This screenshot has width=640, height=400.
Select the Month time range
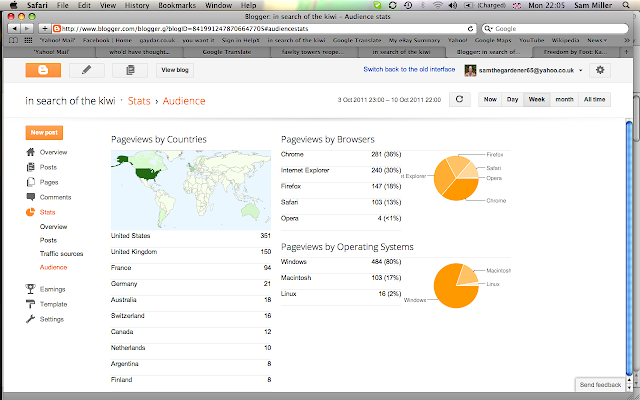click(x=564, y=99)
